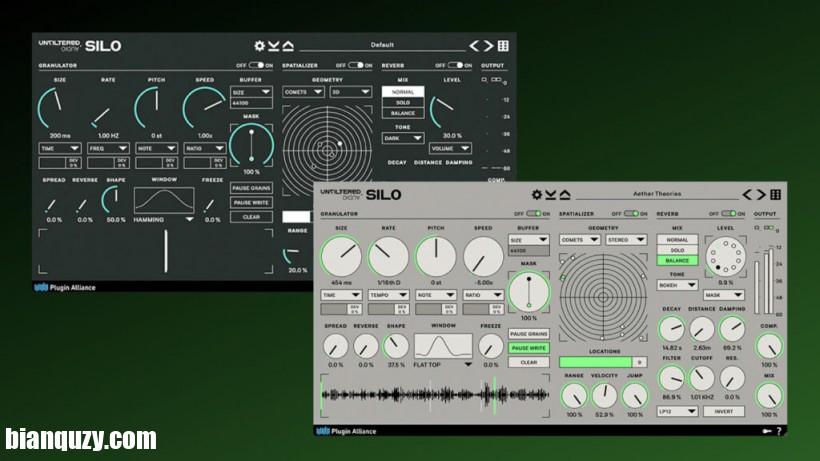Go to previous preset in light SILO window

click(747, 195)
